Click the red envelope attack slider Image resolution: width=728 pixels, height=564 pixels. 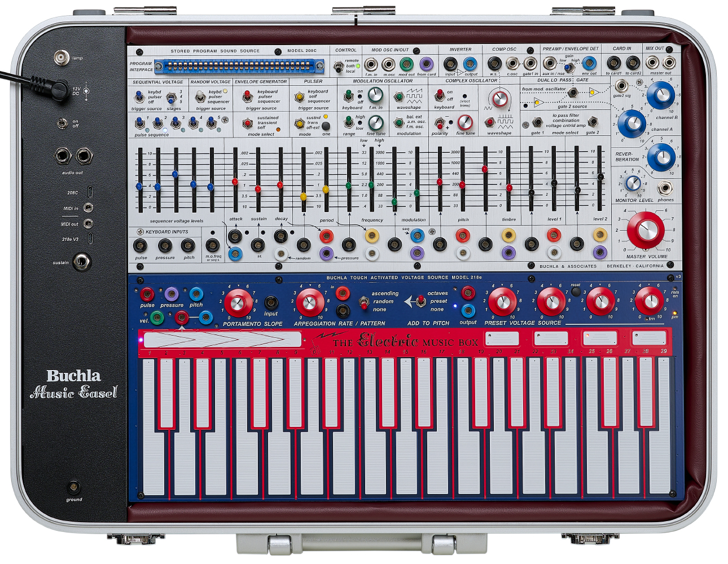pyautogui.click(x=235, y=181)
